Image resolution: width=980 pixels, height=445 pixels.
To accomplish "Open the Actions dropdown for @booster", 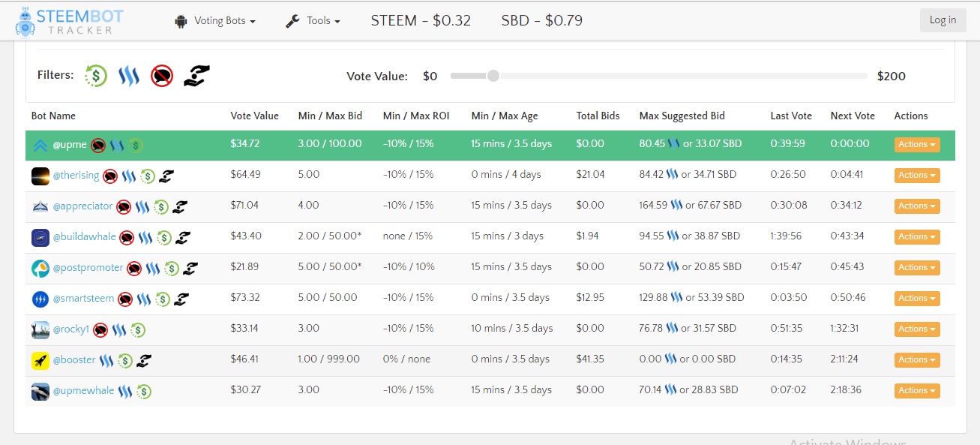I will click(916, 359).
